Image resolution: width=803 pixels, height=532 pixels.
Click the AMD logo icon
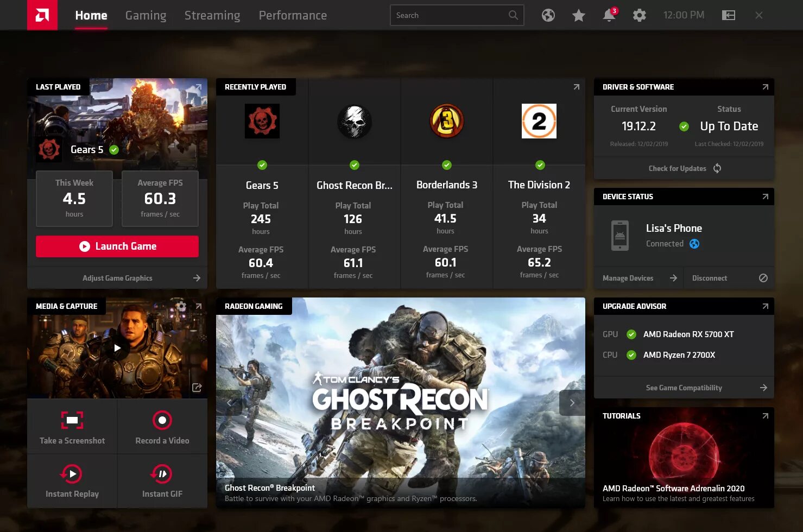click(42, 15)
